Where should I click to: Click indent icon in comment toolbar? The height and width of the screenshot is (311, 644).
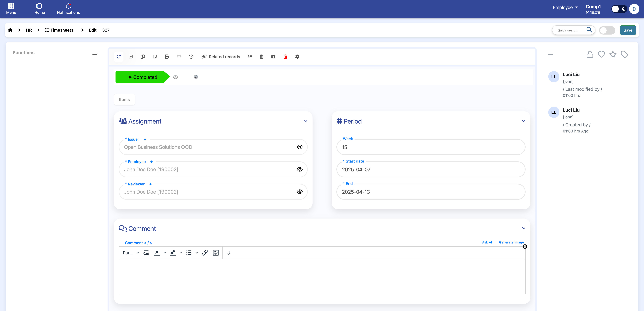[146, 253]
